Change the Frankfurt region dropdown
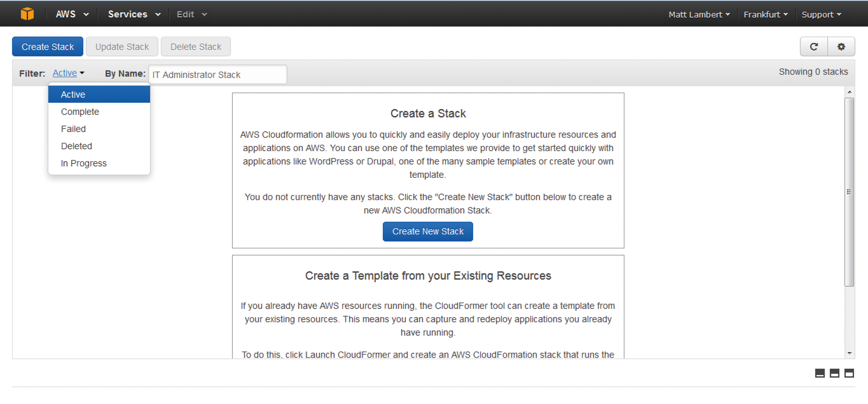The image size is (868, 404). coord(766,14)
